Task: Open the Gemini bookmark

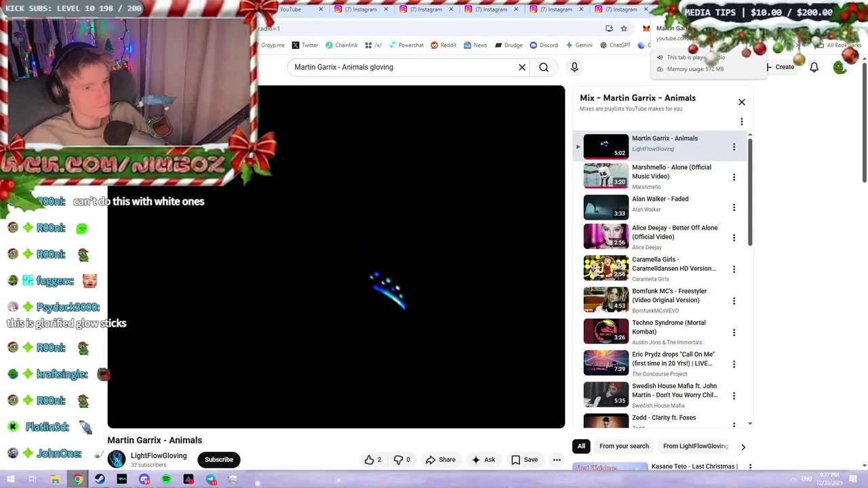Action: 578,45
